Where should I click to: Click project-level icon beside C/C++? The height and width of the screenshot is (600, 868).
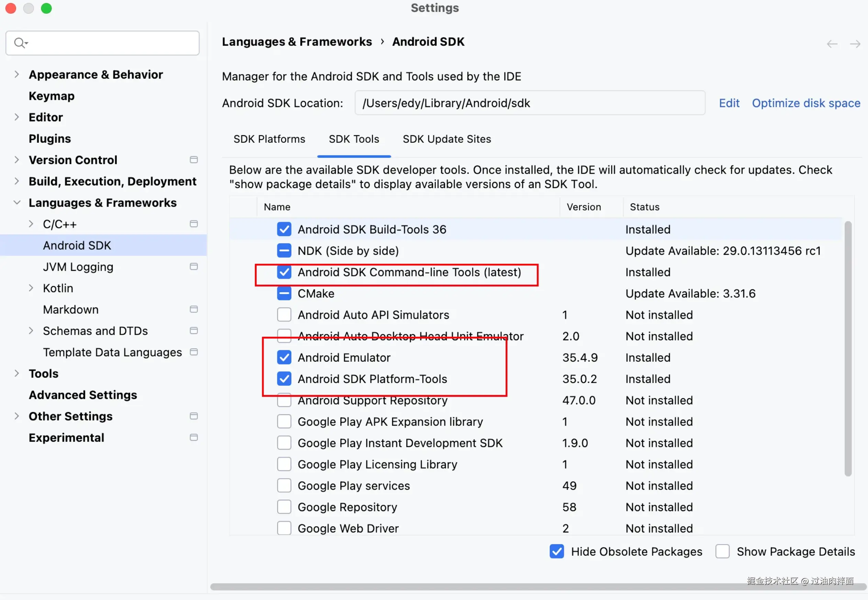coord(194,224)
